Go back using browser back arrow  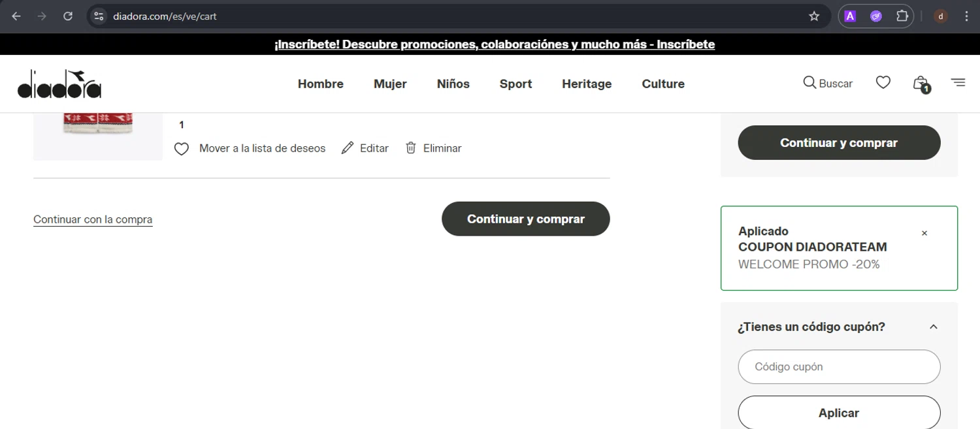[x=16, y=16]
